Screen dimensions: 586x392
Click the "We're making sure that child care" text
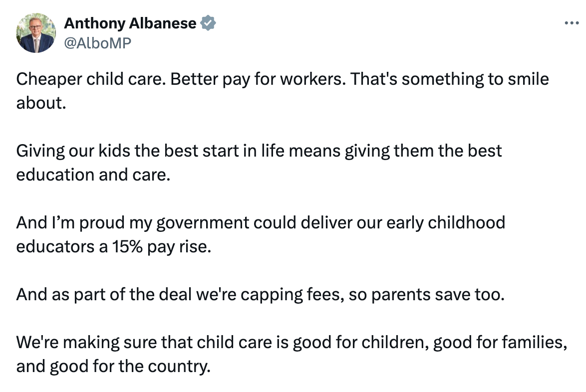coord(135,342)
